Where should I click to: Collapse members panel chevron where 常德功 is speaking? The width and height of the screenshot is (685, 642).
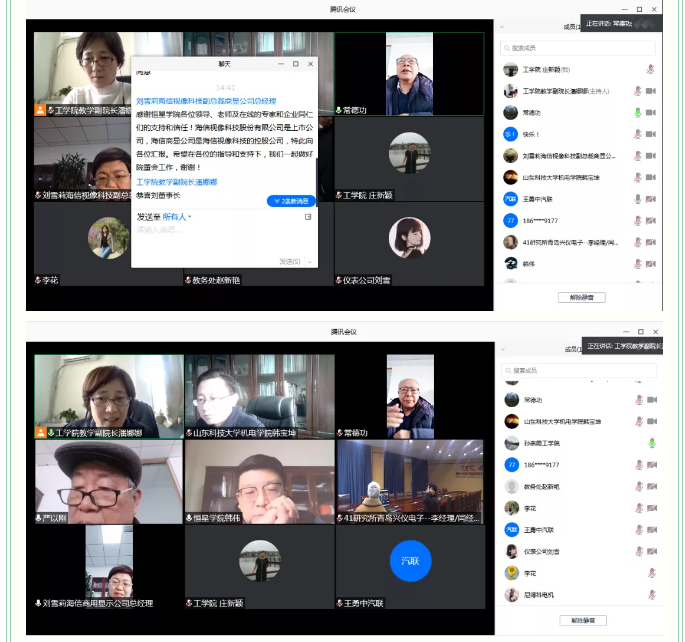[x=502, y=27]
